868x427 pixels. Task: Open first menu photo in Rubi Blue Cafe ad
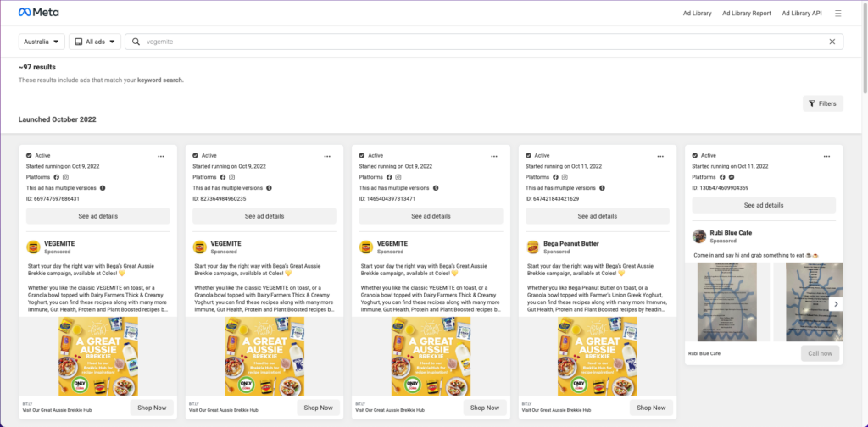tap(727, 302)
